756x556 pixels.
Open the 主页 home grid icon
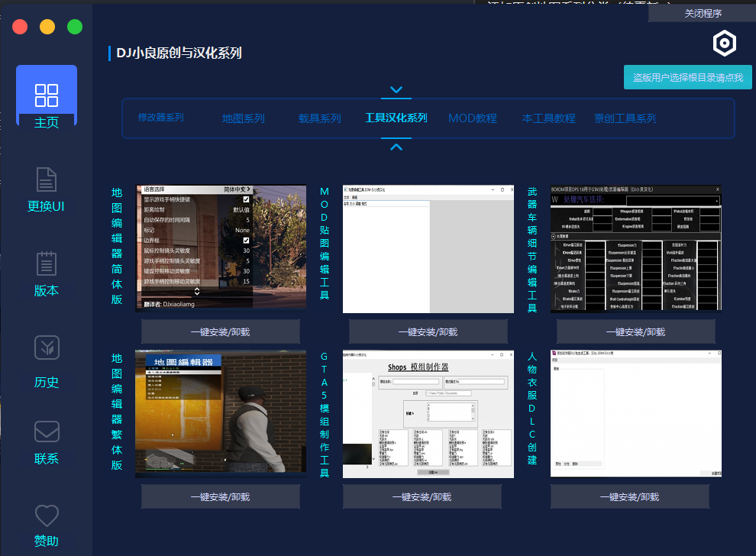47,95
